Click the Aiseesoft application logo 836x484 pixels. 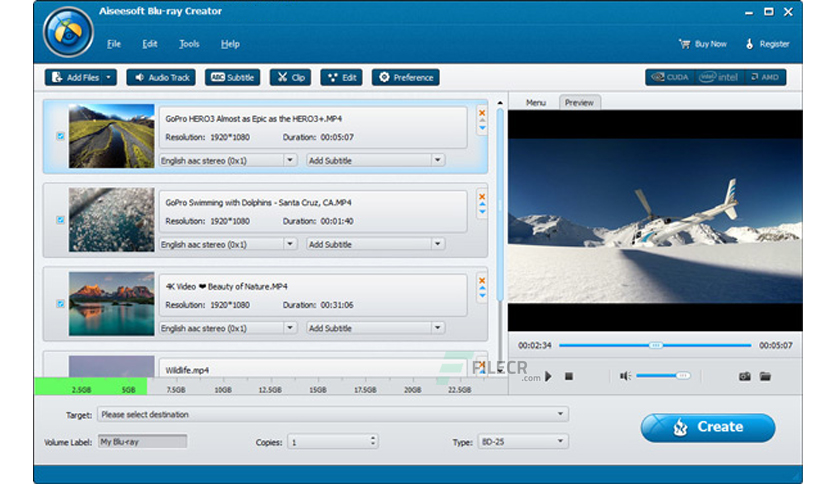point(68,32)
